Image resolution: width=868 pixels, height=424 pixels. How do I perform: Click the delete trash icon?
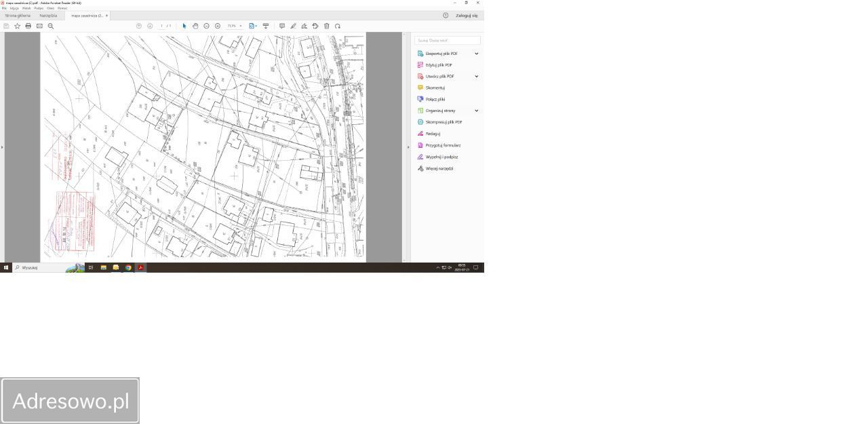coord(326,26)
